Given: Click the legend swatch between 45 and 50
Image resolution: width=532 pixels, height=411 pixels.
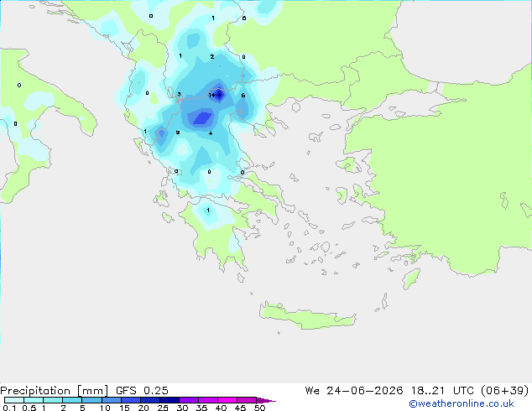Looking at the screenshot, I should (247, 400).
